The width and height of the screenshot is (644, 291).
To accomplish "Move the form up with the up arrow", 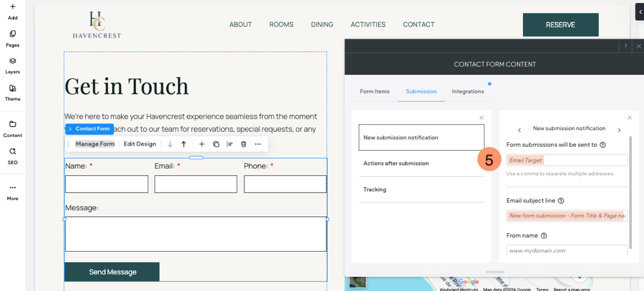I will click(x=184, y=144).
